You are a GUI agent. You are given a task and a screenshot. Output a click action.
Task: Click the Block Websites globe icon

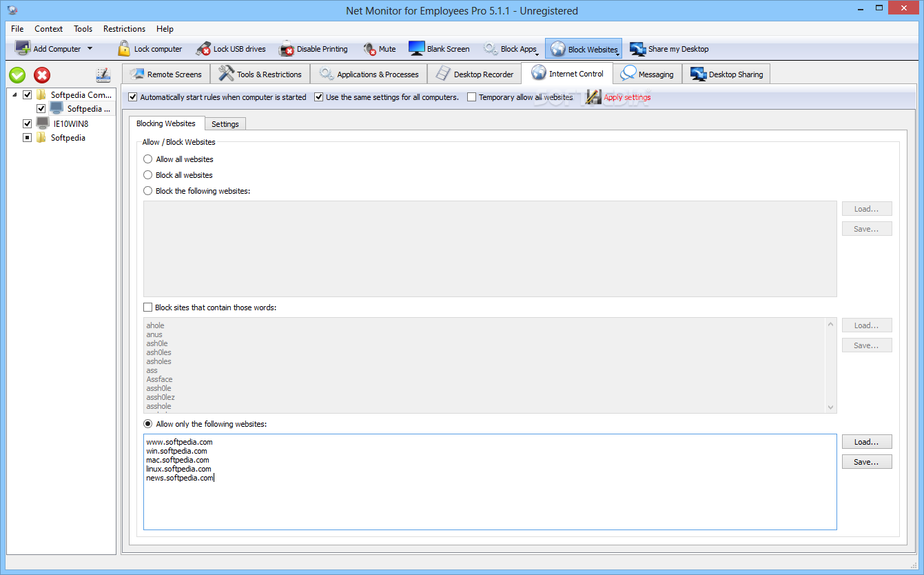pos(558,49)
